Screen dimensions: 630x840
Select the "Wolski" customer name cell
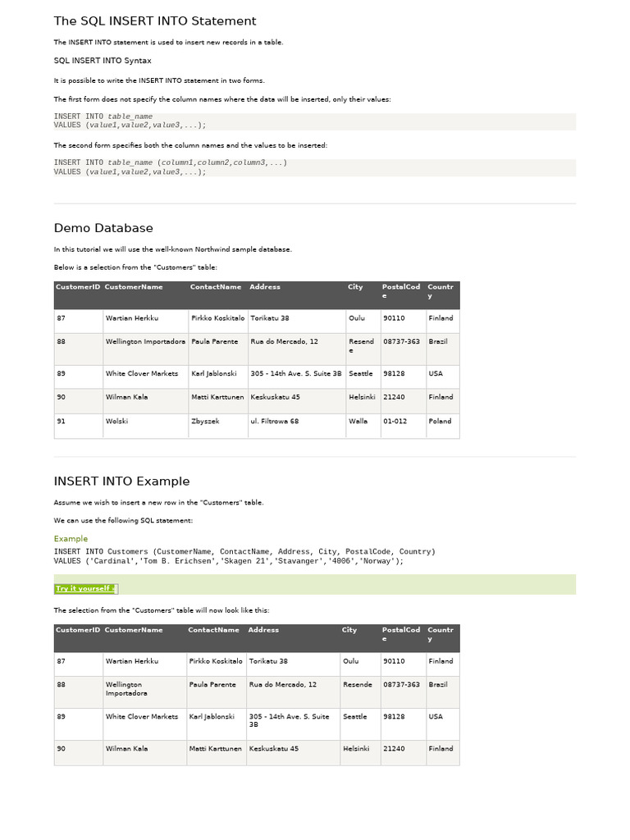pos(117,421)
